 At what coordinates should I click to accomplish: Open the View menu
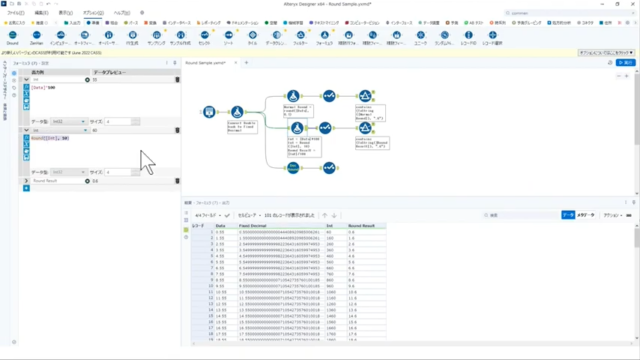(66, 13)
